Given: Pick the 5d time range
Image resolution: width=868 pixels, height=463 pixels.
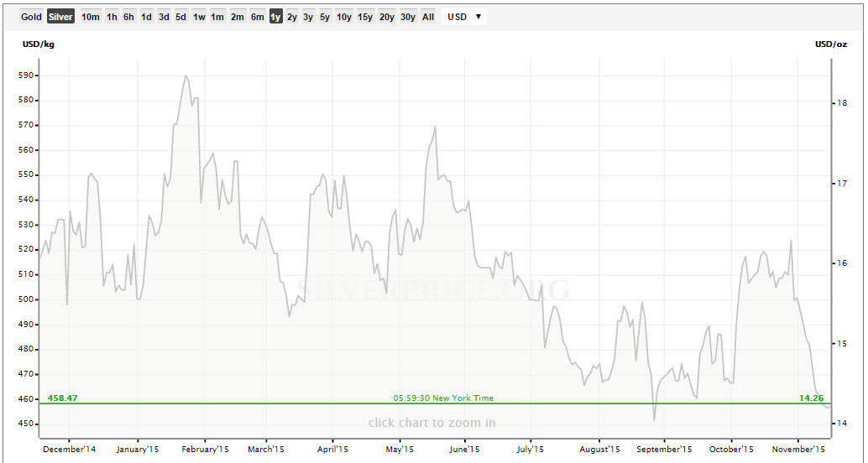Looking at the screenshot, I should (x=180, y=17).
